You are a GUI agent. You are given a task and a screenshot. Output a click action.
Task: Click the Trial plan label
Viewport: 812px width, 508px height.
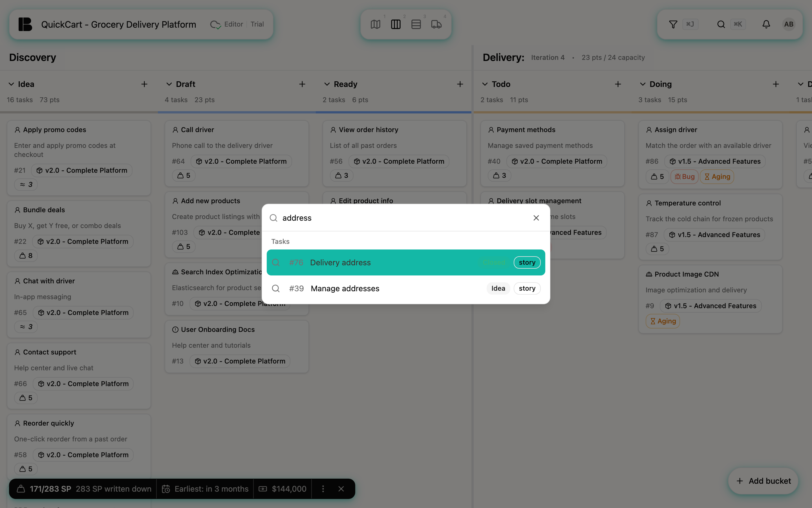(257, 24)
